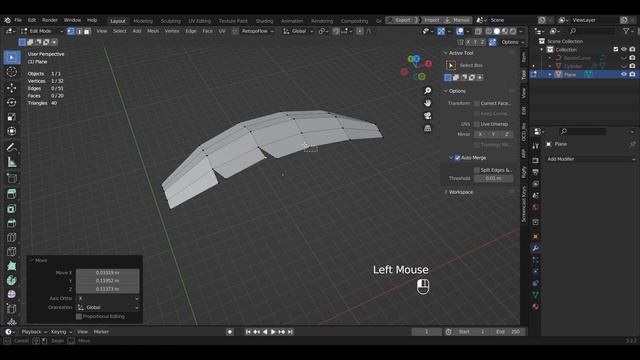Viewport: 640px width, 360px height.
Task: Select the Cursor tool
Action: click(x=12, y=72)
